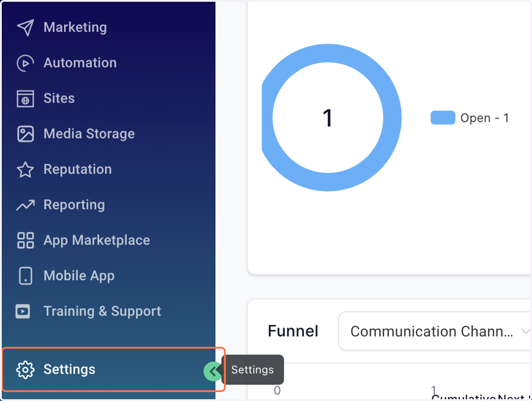Click the Funnel heading text
The image size is (532, 401).
(x=293, y=331)
